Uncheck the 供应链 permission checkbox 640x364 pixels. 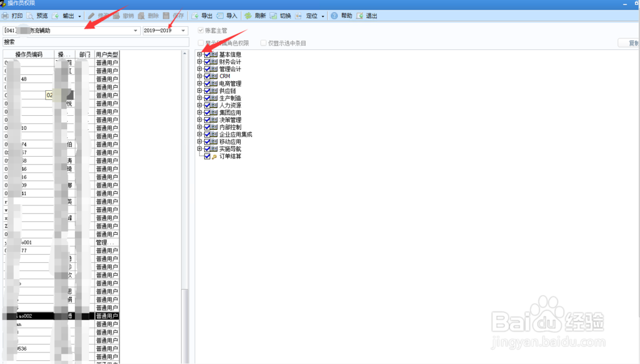207,91
